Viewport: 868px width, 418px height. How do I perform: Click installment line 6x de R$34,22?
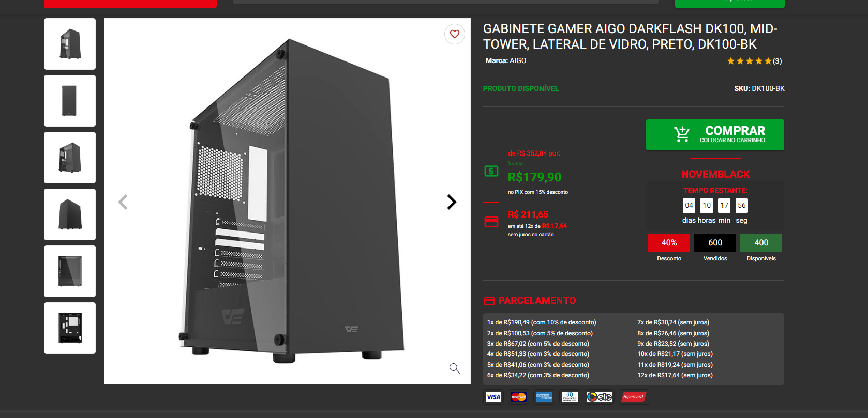click(538, 375)
